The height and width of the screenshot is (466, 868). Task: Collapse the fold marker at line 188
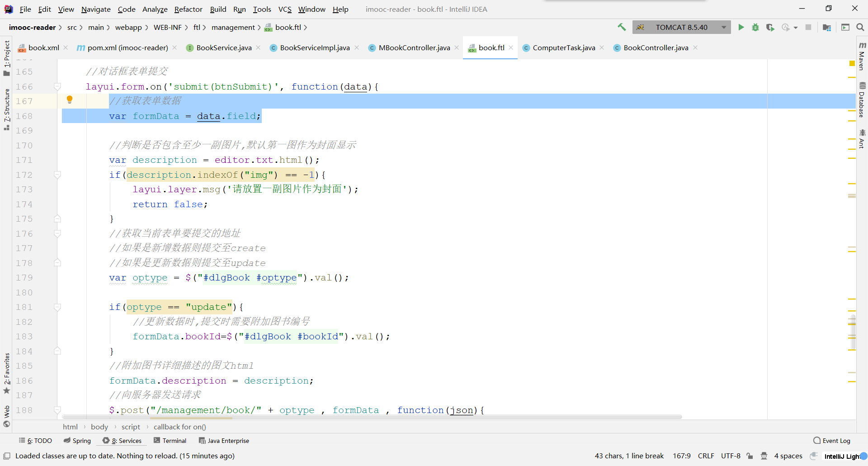pyautogui.click(x=57, y=410)
